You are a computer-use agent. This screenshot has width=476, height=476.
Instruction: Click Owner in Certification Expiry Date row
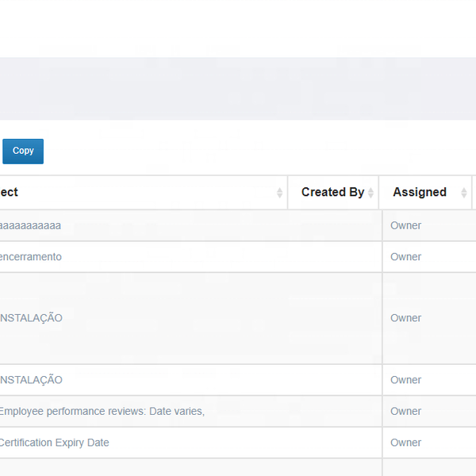point(405,443)
